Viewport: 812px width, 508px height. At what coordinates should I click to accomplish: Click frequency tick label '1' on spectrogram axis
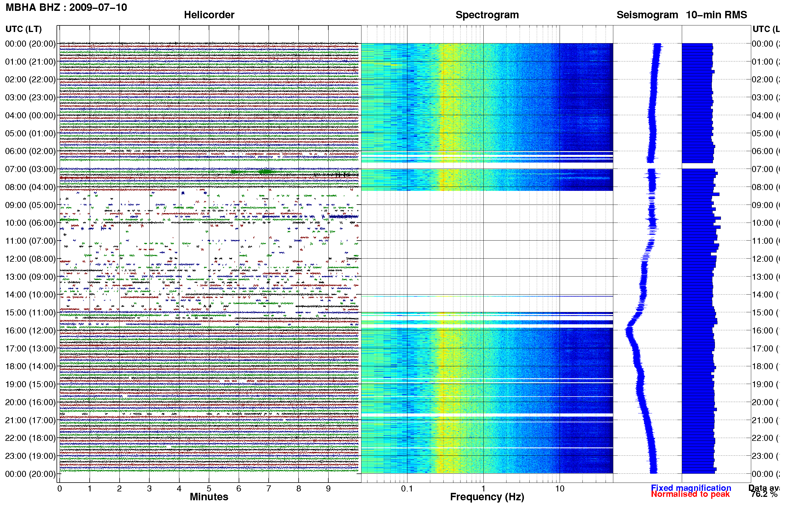pyautogui.click(x=483, y=489)
